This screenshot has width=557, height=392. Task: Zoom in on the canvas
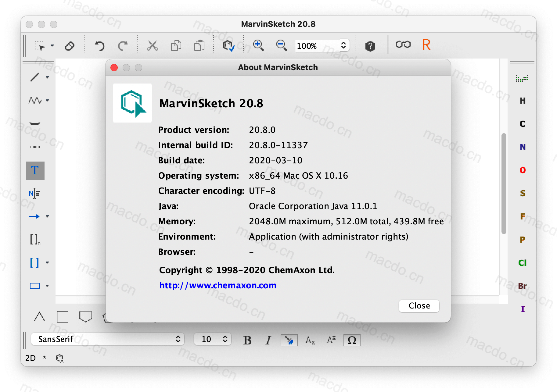258,46
